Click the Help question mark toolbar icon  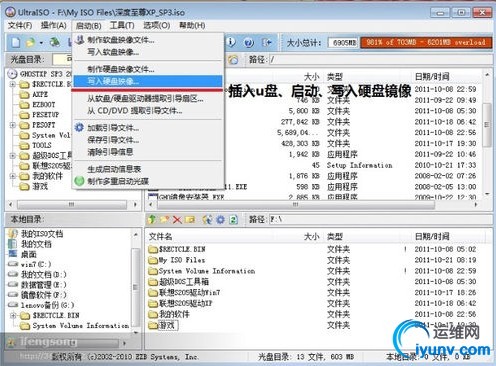[249, 42]
